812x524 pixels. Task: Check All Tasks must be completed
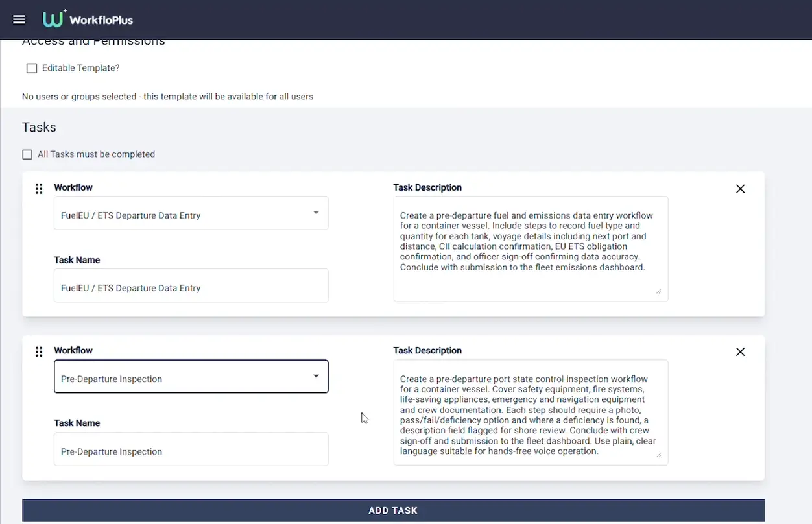tap(27, 154)
